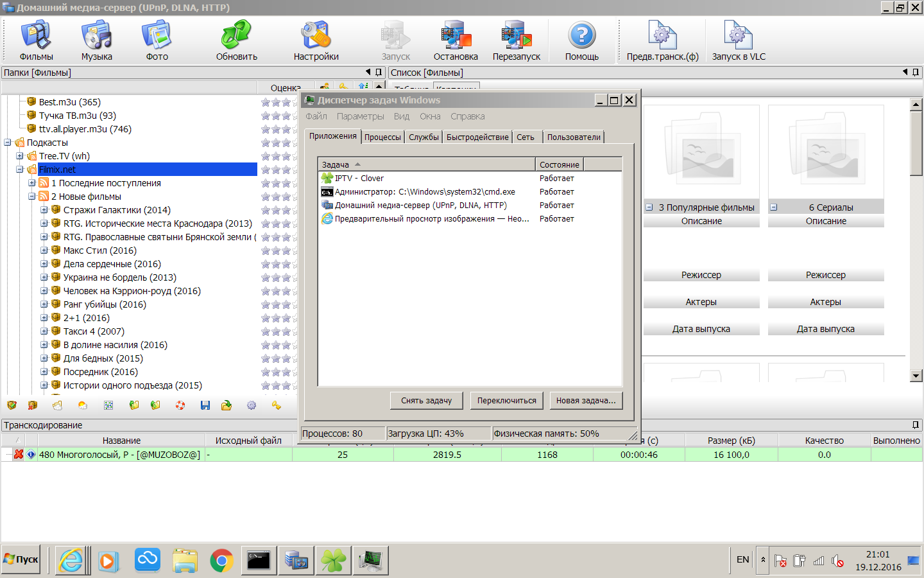Open the Фильмы media section
924x578 pixels.
pyautogui.click(x=36, y=40)
